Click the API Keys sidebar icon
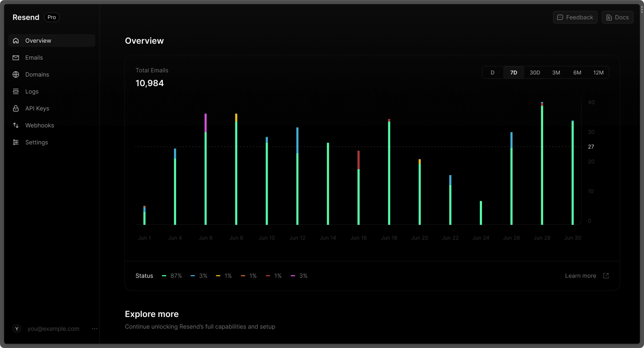Screen dimensions: 644x348 [16, 108]
